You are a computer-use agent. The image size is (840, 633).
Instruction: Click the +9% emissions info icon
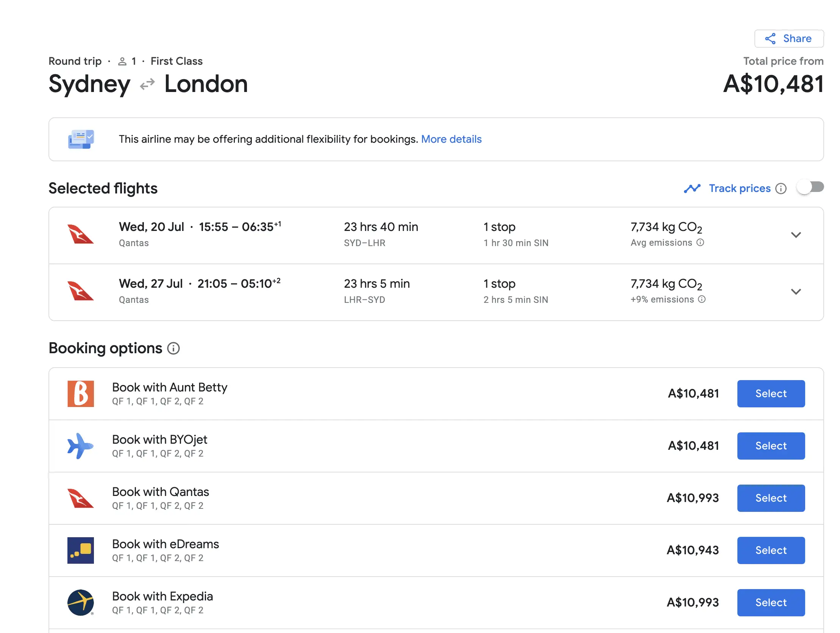[702, 299]
